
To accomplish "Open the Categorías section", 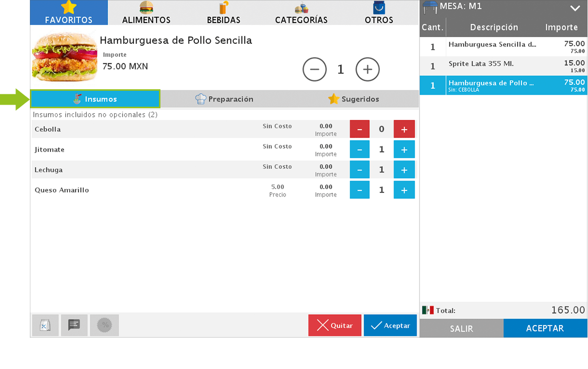I will pyautogui.click(x=301, y=13).
